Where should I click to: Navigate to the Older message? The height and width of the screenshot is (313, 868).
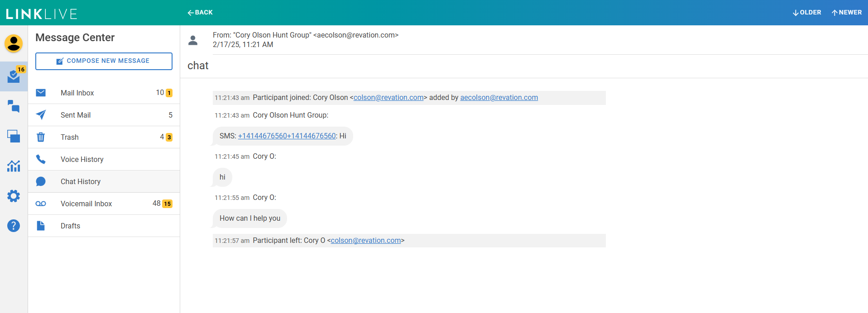coord(807,13)
